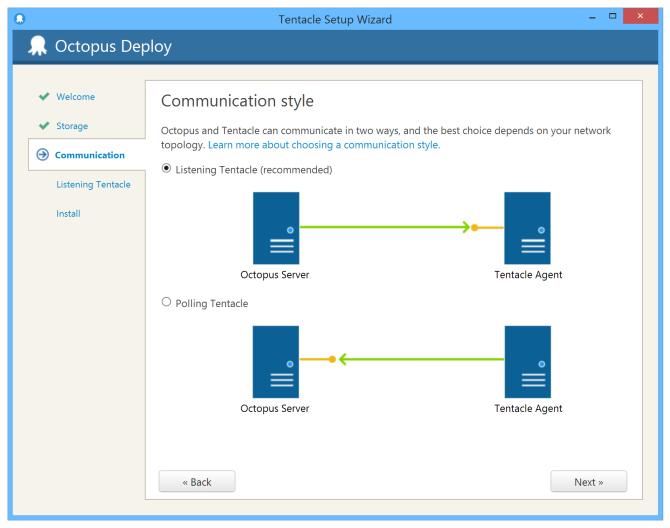
Task: Click the Tentacle icon in the title bar
Action: click(20, 18)
